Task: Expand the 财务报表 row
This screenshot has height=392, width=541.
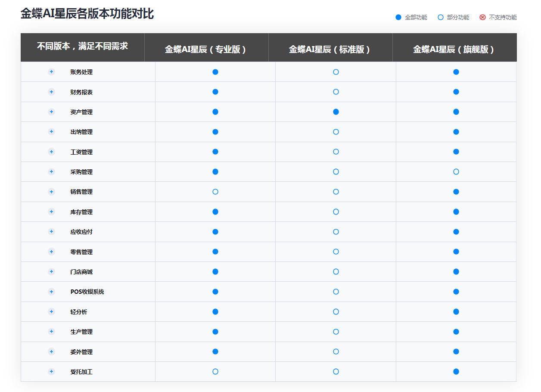Action: pyautogui.click(x=51, y=92)
